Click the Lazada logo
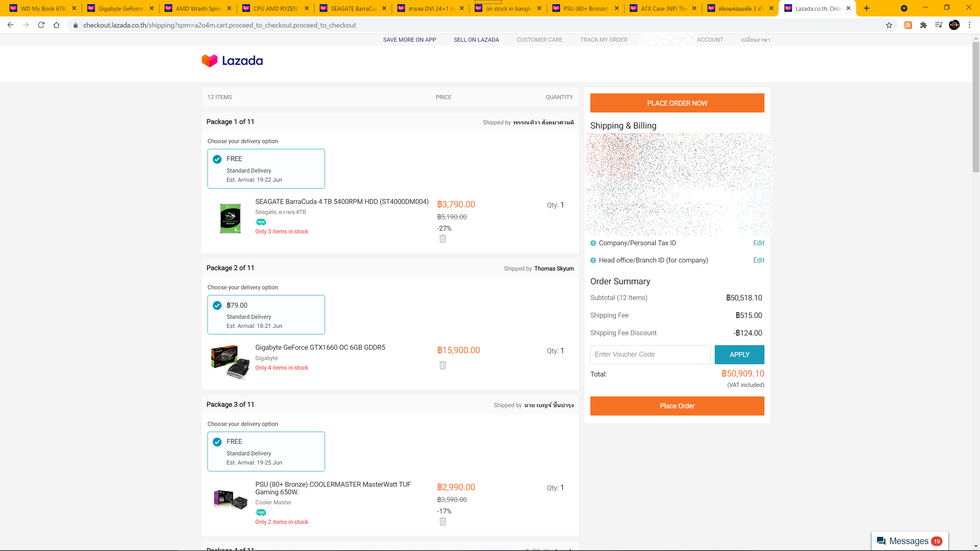 tap(232, 60)
